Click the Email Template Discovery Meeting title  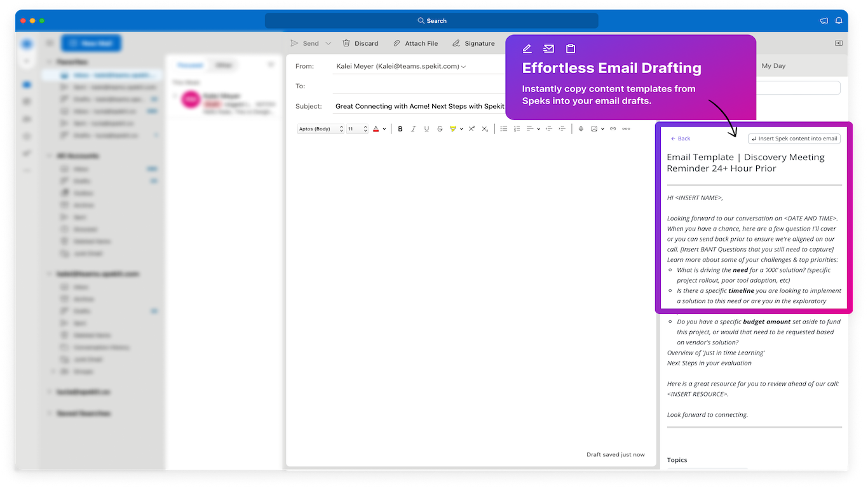[745, 163]
